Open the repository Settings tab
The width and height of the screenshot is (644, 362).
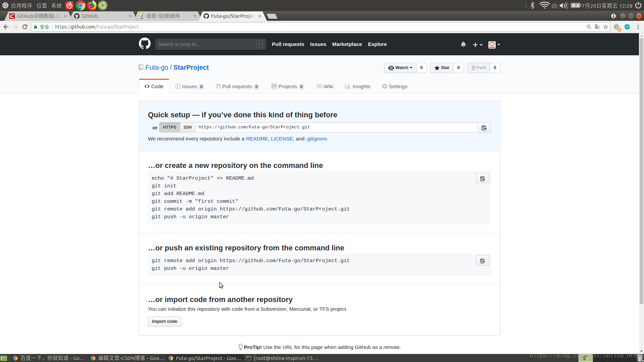(x=394, y=86)
